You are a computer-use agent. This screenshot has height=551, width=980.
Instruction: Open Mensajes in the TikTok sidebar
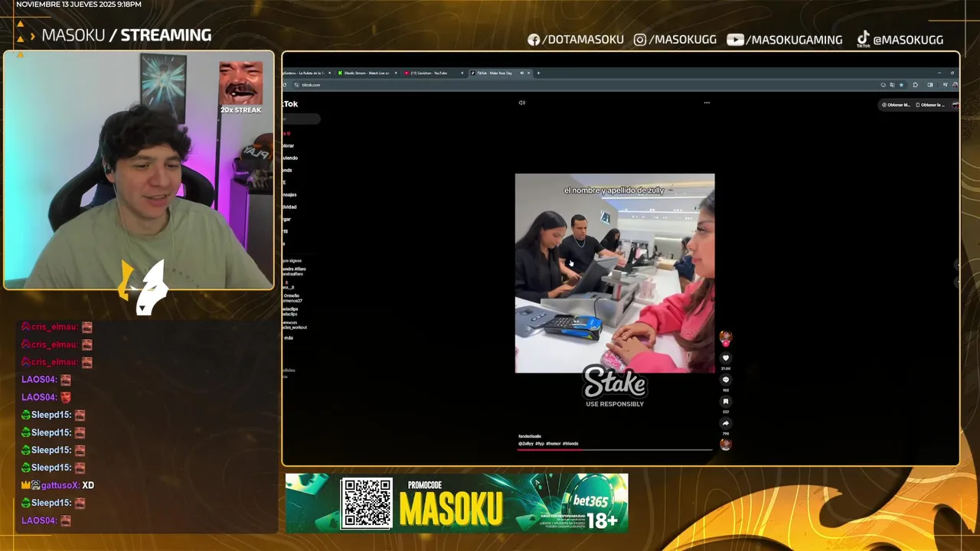point(289,194)
